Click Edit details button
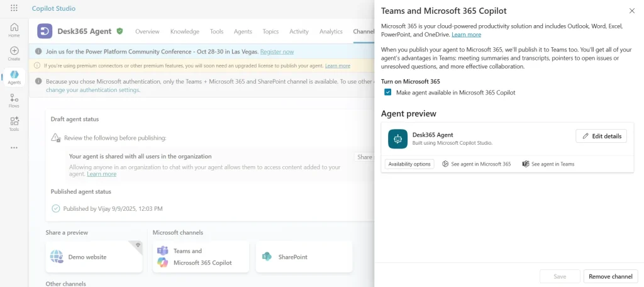 coord(601,136)
